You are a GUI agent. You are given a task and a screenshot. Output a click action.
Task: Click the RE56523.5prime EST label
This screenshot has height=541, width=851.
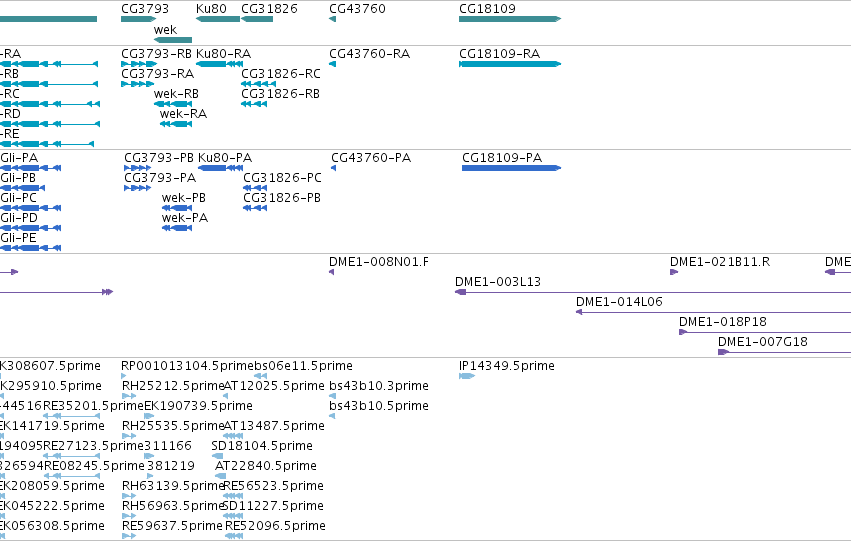coord(274,487)
